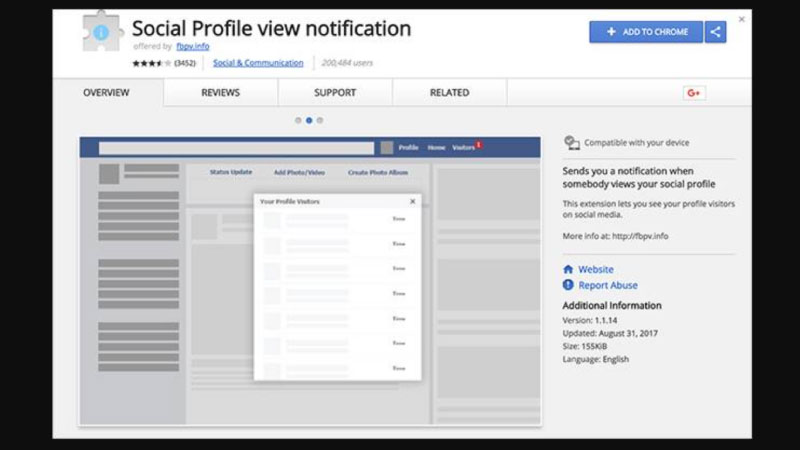This screenshot has width=800, height=450.
Task: Select the first carousel dot
Action: 297,120
